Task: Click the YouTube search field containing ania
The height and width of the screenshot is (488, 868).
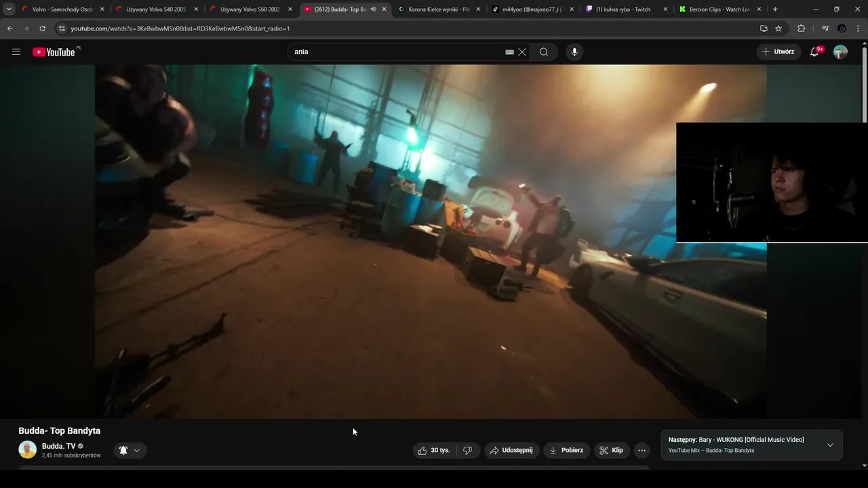Action: point(397,52)
